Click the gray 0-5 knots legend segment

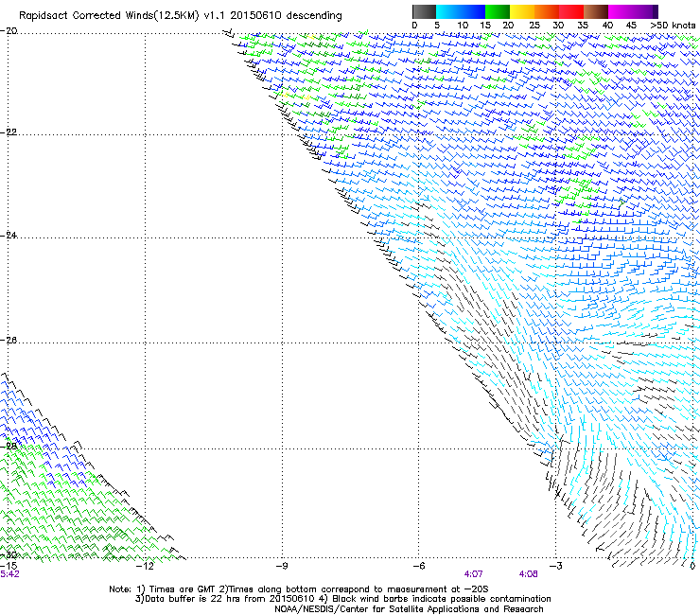click(x=424, y=11)
